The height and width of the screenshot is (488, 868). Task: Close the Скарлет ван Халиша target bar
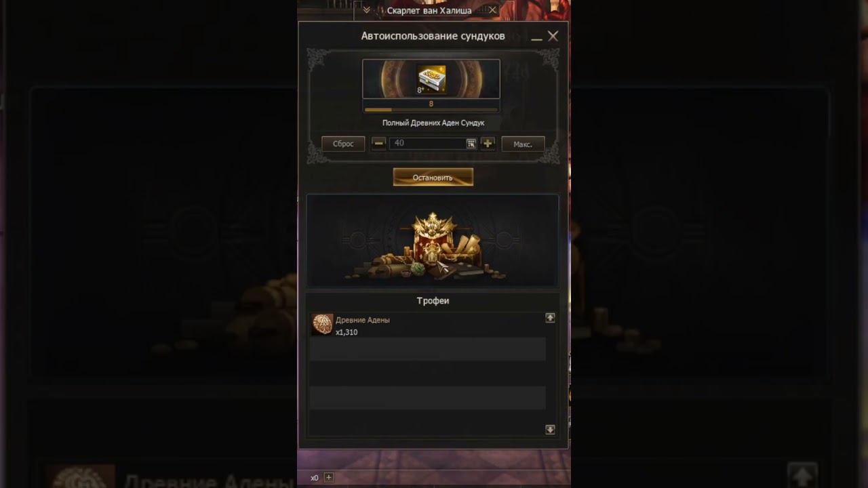tap(492, 10)
